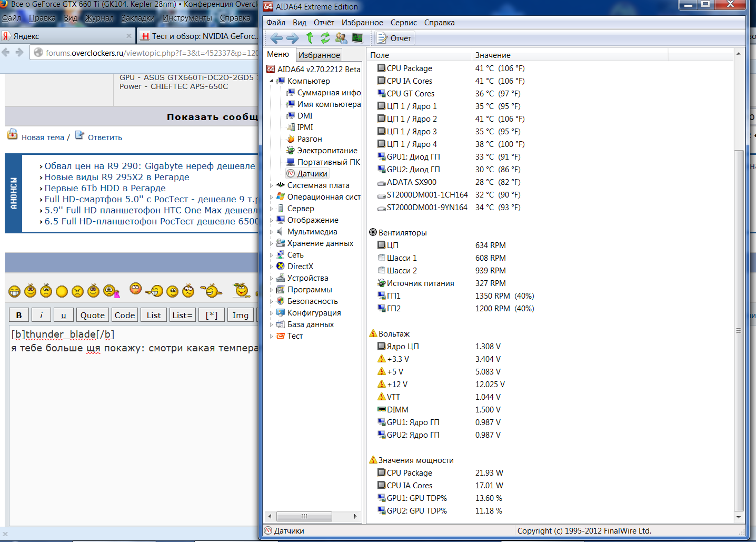Click the vertical scrollbar of the sensor list
The image size is (756, 542).
[x=739, y=330]
